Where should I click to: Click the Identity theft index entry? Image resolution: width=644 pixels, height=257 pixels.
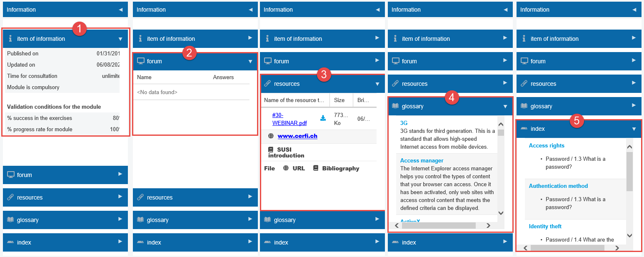click(x=545, y=226)
